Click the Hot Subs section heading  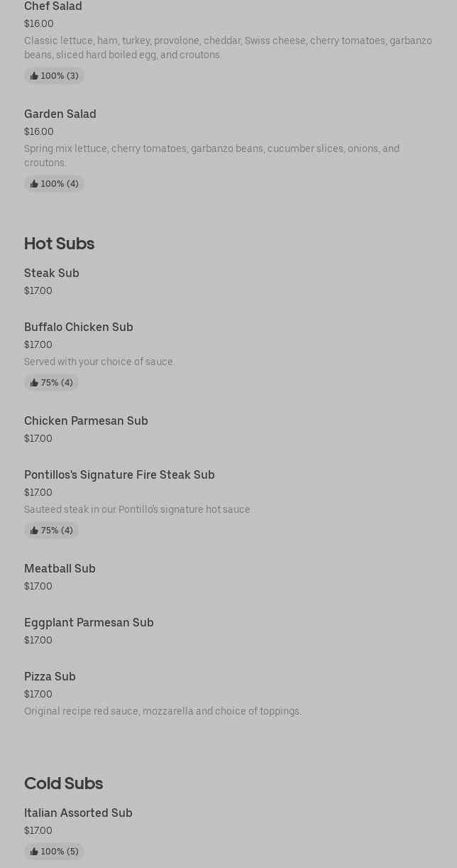[x=59, y=244]
